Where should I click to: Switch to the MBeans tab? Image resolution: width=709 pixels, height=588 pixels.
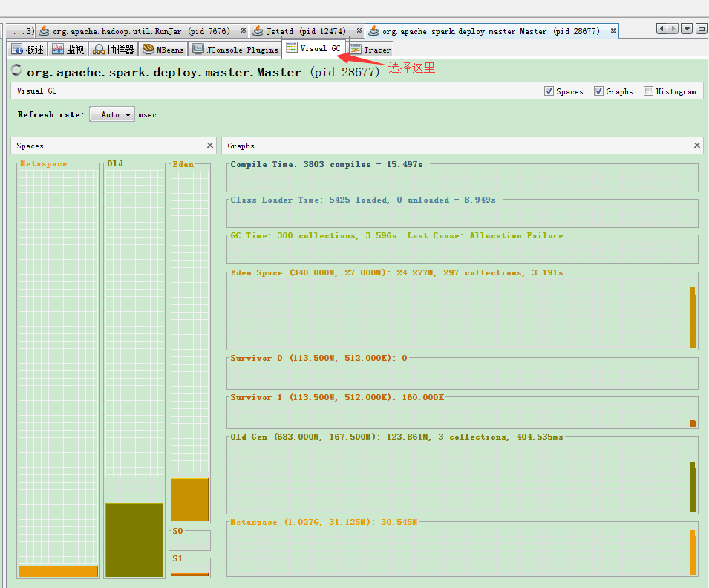[163, 50]
